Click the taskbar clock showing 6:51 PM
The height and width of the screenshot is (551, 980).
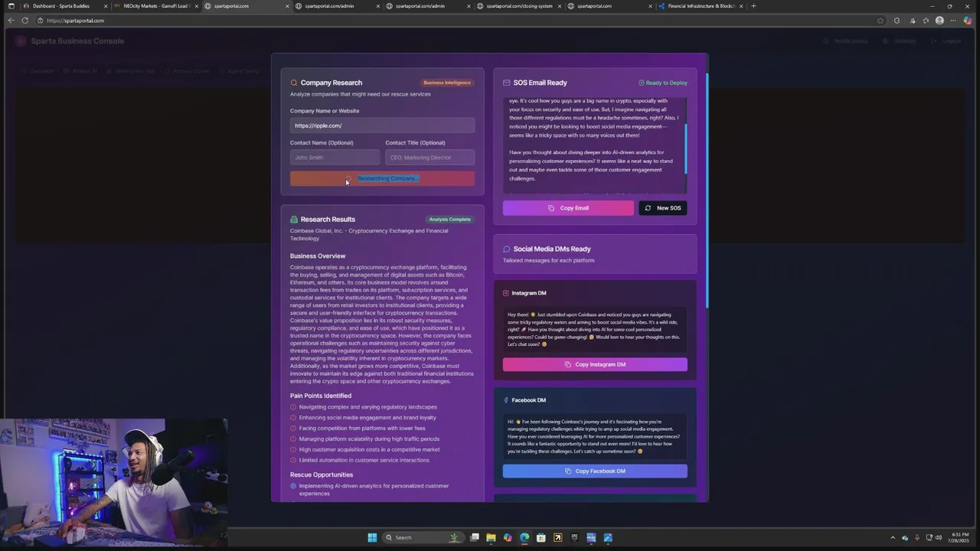pyautogui.click(x=960, y=537)
